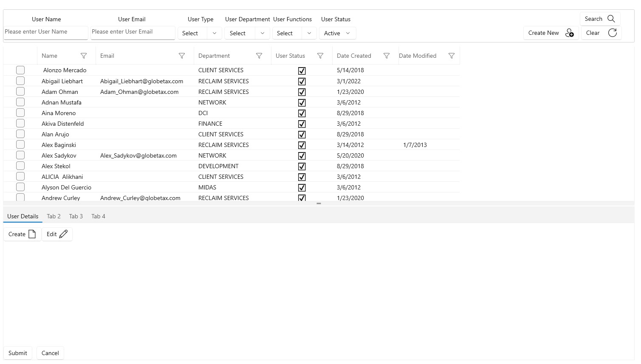Viewport: 641px width, 364px height.
Task: Open the User Status column filter
Action: pyautogui.click(x=320, y=56)
